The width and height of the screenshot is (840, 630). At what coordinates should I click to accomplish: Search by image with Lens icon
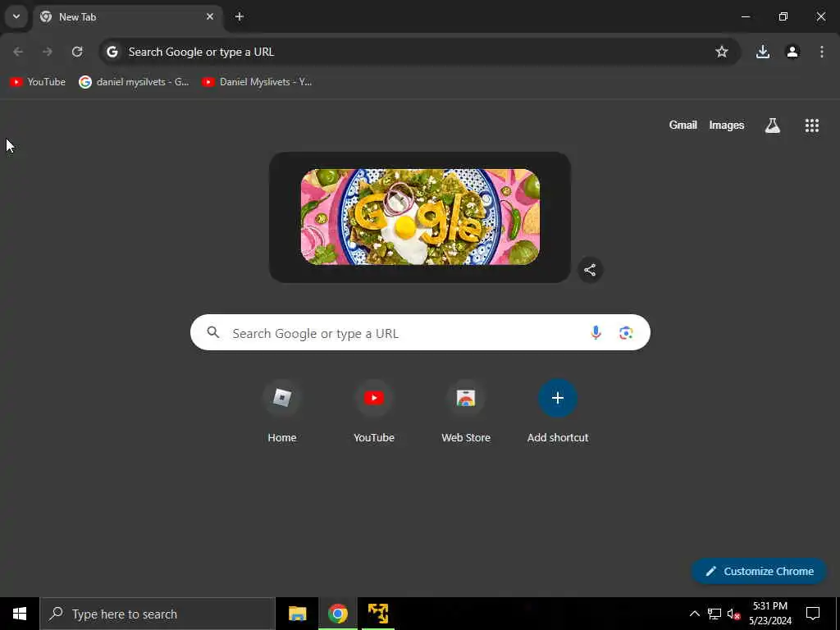tap(626, 333)
